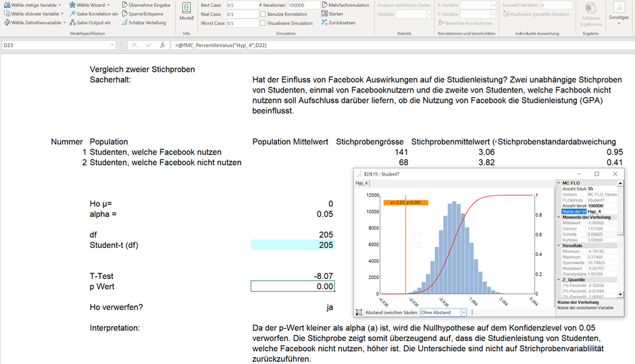Open the Modell info icon

tap(186, 8)
